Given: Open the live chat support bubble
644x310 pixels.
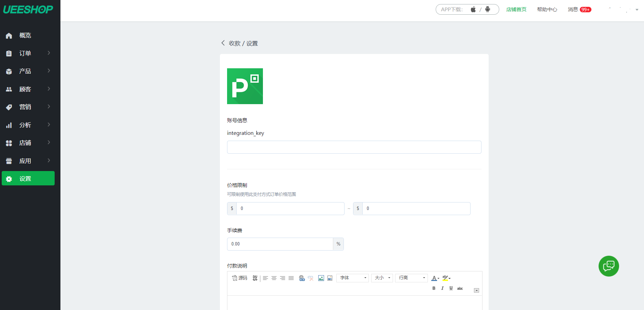Looking at the screenshot, I should 609,266.
